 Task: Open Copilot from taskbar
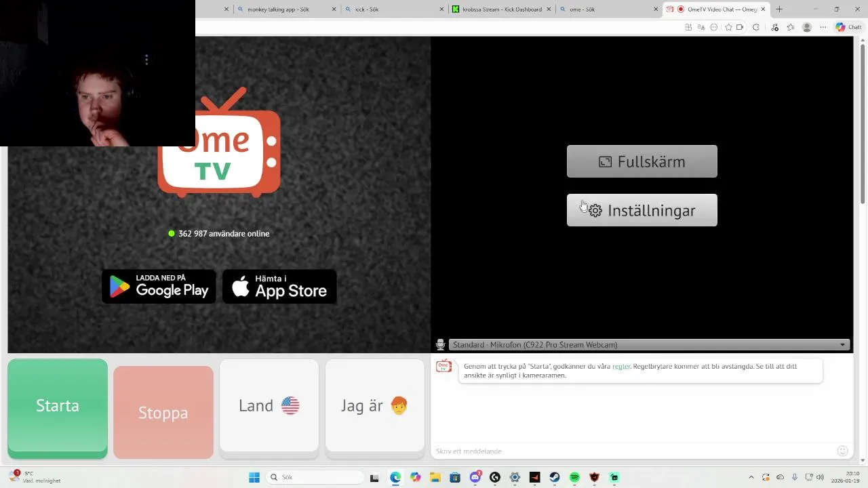[x=415, y=477]
